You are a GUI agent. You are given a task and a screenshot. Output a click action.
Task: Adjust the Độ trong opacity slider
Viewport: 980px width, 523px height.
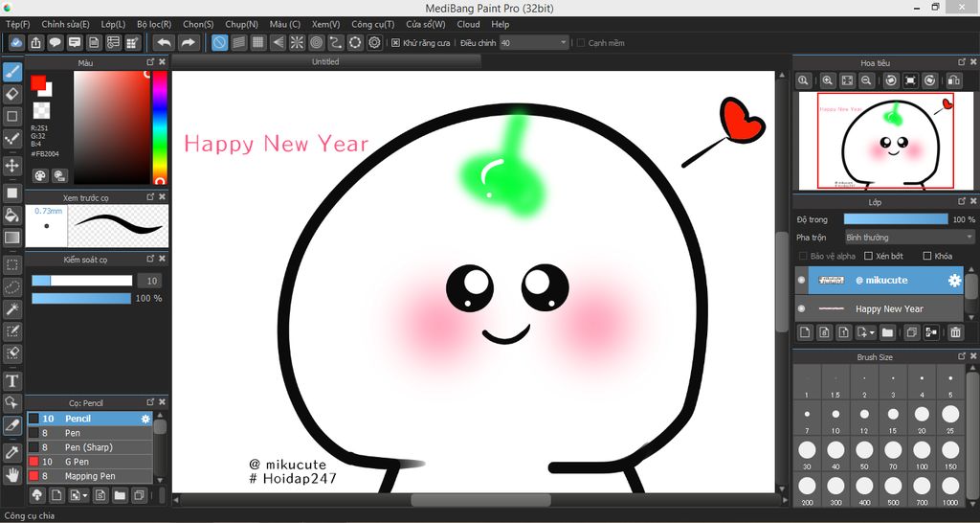[896, 219]
